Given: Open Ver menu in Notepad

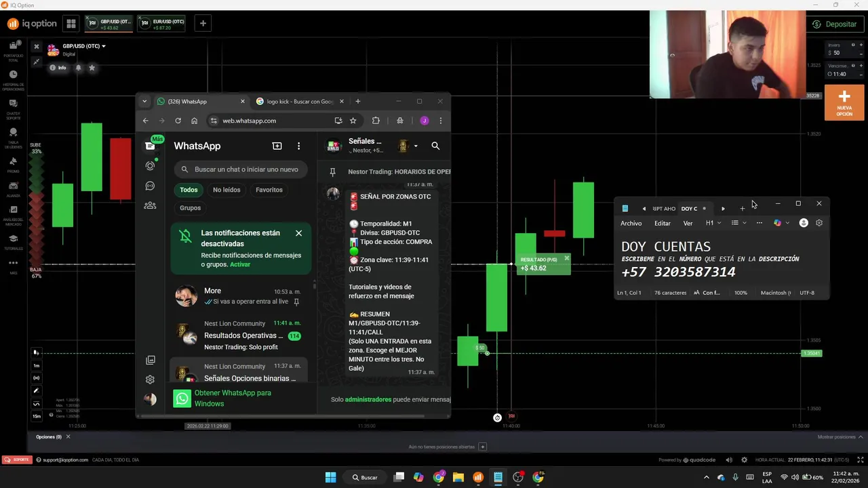Looking at the screenshot, I should click(x=688, y=223).
